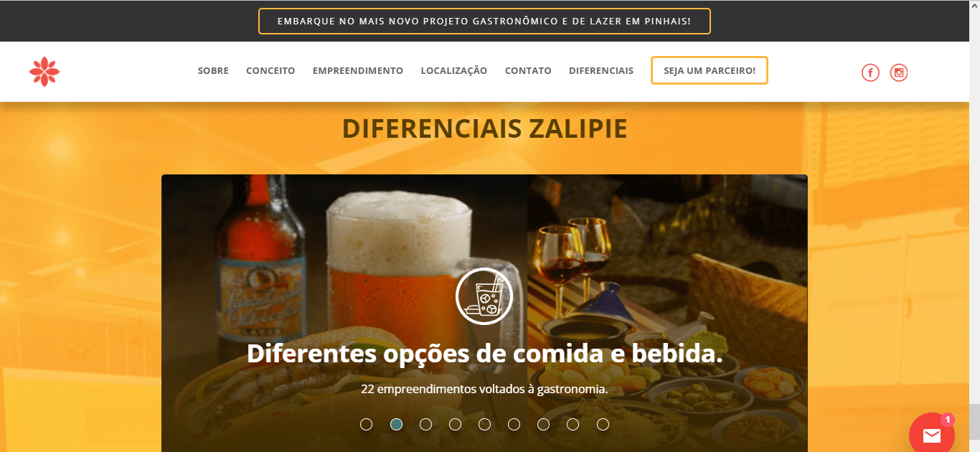Viewport: 980px width, 452px height.
Task: Click the Seja um Parceiro button
Action: coord(710,70)
